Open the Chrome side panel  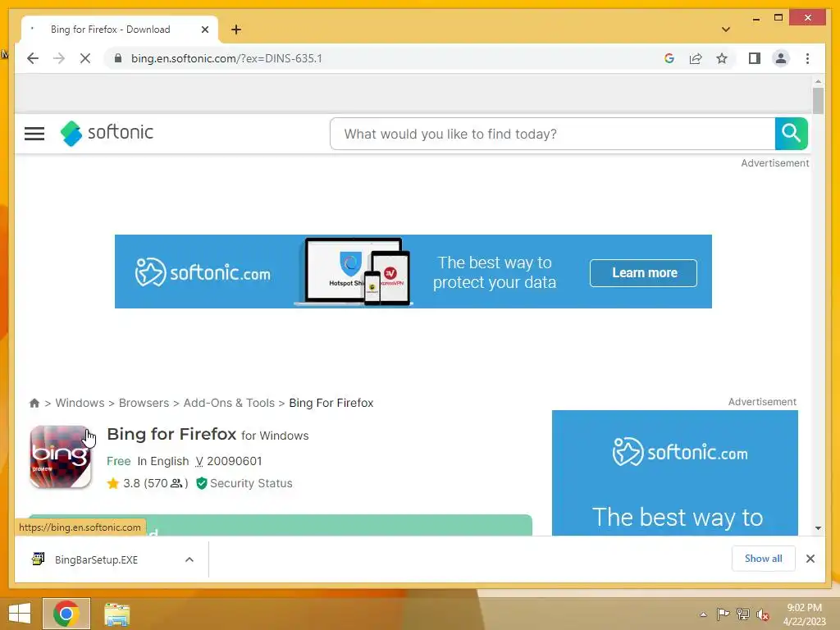pos(755,58)
